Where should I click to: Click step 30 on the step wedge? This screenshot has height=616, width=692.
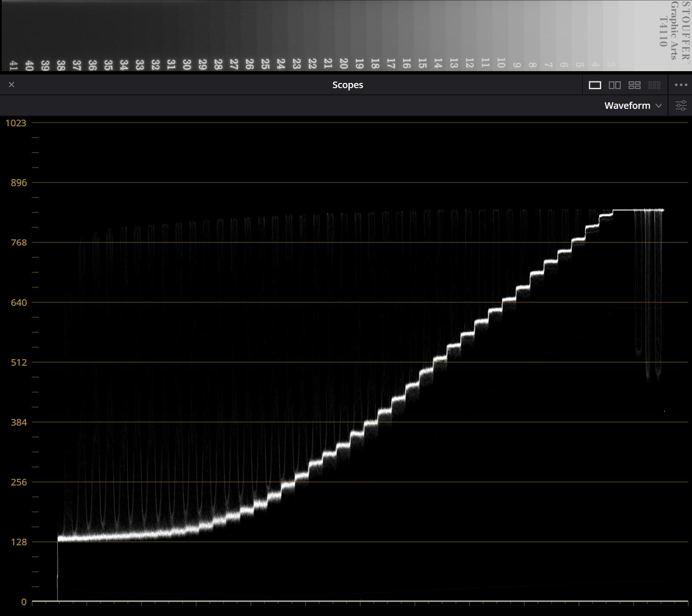(187, 65)
